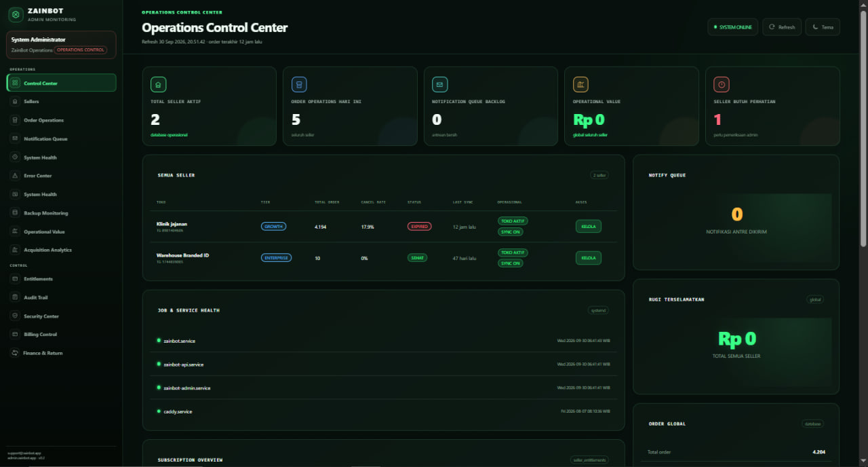The image size is (868, 467).
Task: Open Operational Value in the sidebar menu
Action: (x=62, y=231)
